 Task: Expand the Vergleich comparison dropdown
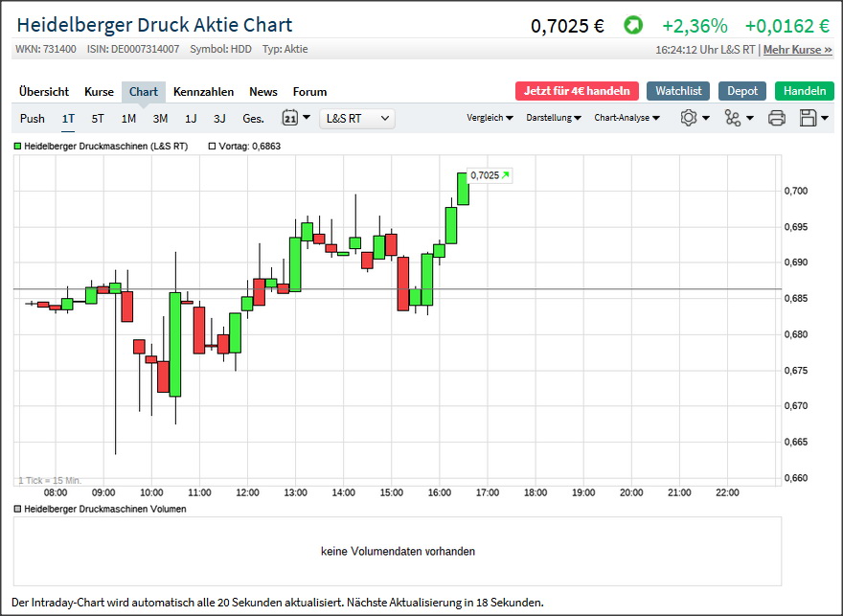490,118
